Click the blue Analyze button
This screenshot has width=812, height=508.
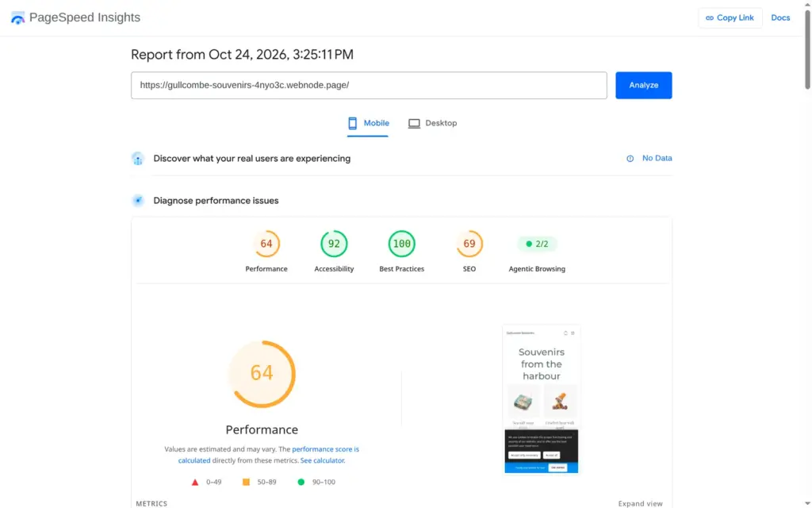click(x=643, y=85)
